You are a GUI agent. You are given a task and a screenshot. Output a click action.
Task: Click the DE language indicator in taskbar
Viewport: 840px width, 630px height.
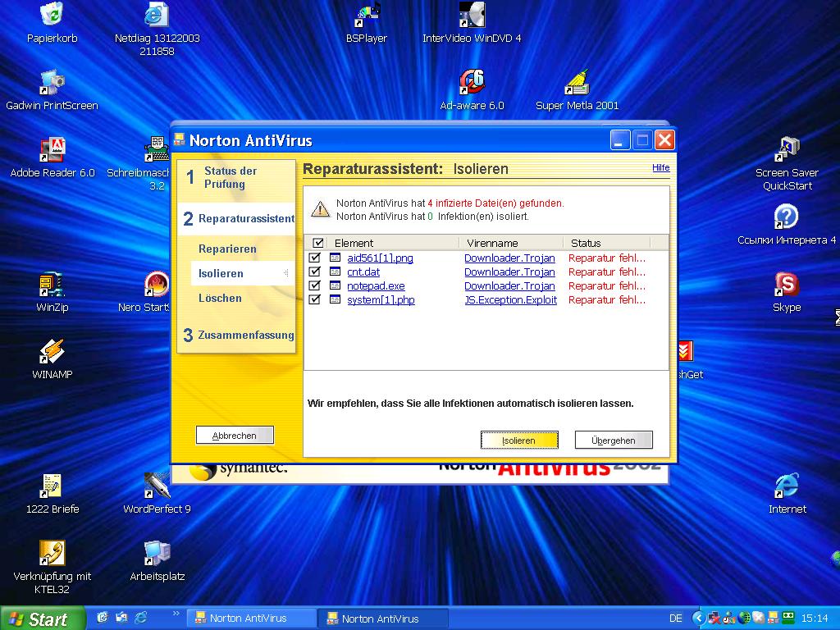pos(676,619)
